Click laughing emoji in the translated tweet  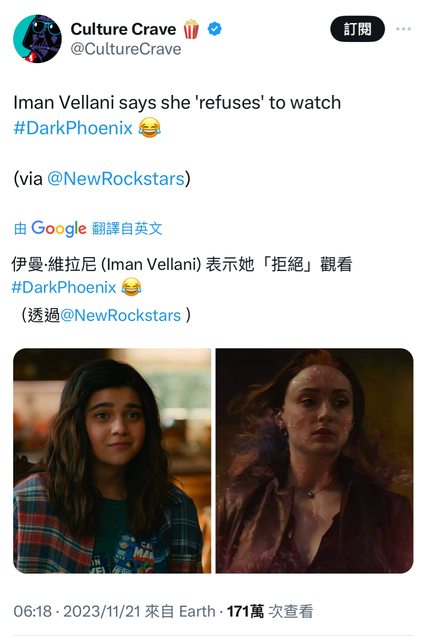tap(131, 287)
